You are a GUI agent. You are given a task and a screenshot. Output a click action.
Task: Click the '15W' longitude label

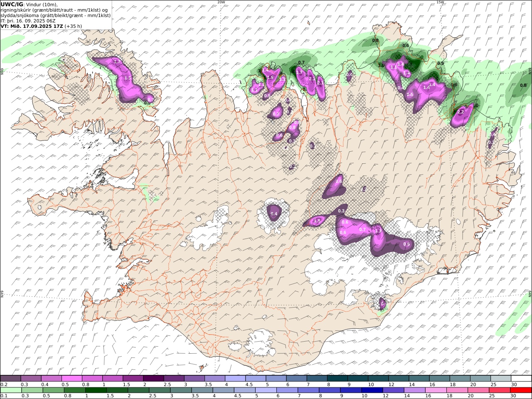coord(440,2)
